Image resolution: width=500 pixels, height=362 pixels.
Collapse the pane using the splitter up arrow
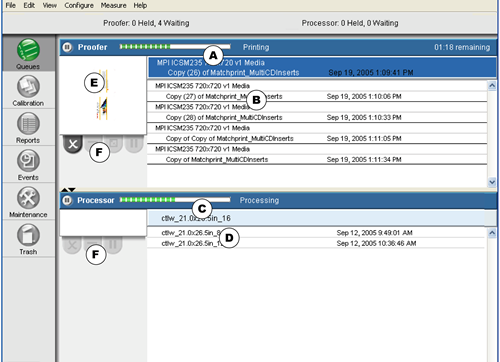pos(65,190)
